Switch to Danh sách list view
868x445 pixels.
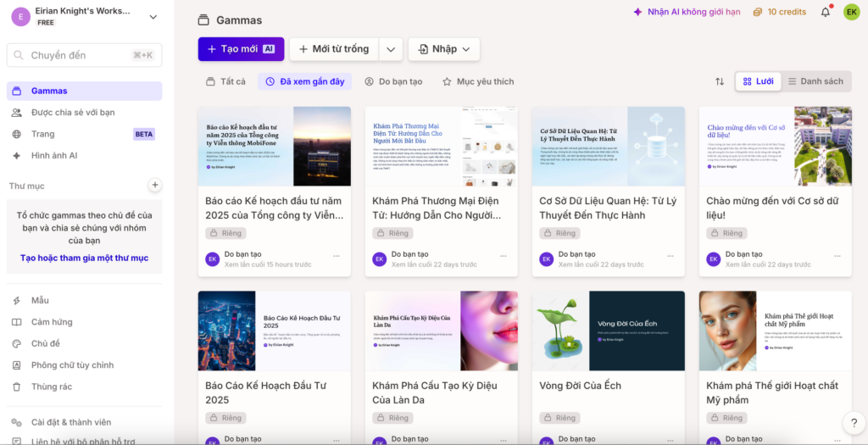(x=815, y=81)
